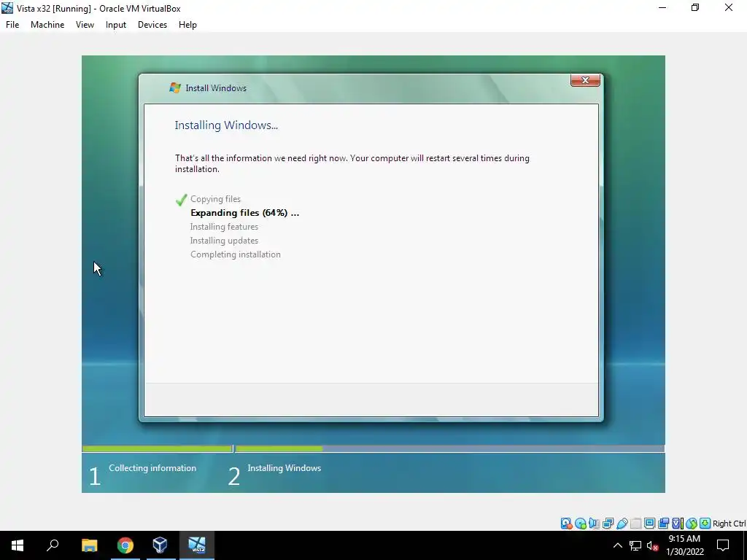The height and width of the screenshot is (560, 747).
Task: Open VirtualBox Manager from the taskbar
Action: tap(160, 545)
